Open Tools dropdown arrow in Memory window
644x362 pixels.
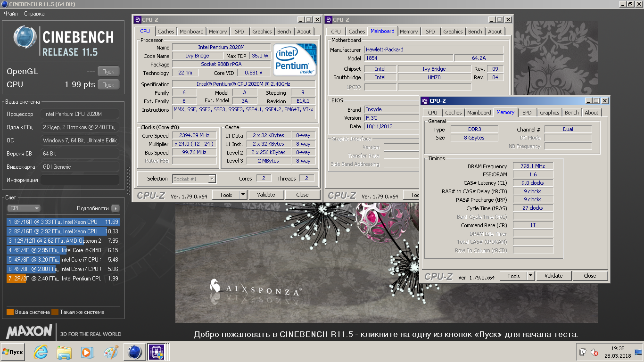click(x=531, y=276)
